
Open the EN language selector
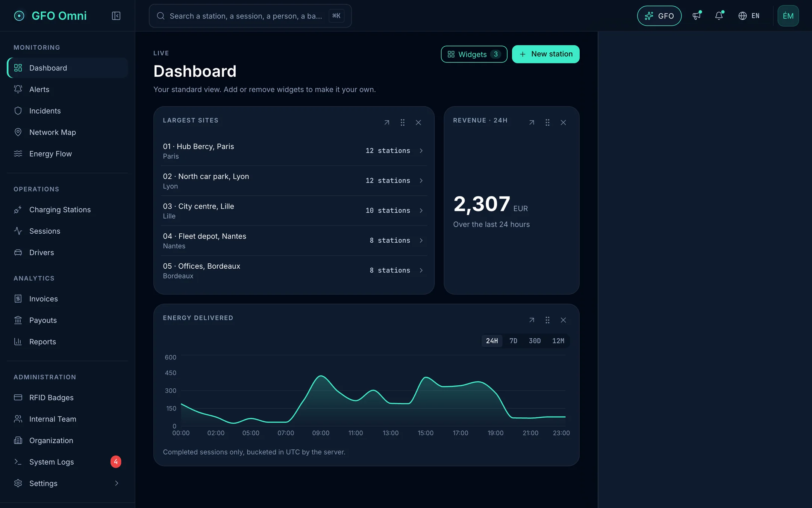749,16
